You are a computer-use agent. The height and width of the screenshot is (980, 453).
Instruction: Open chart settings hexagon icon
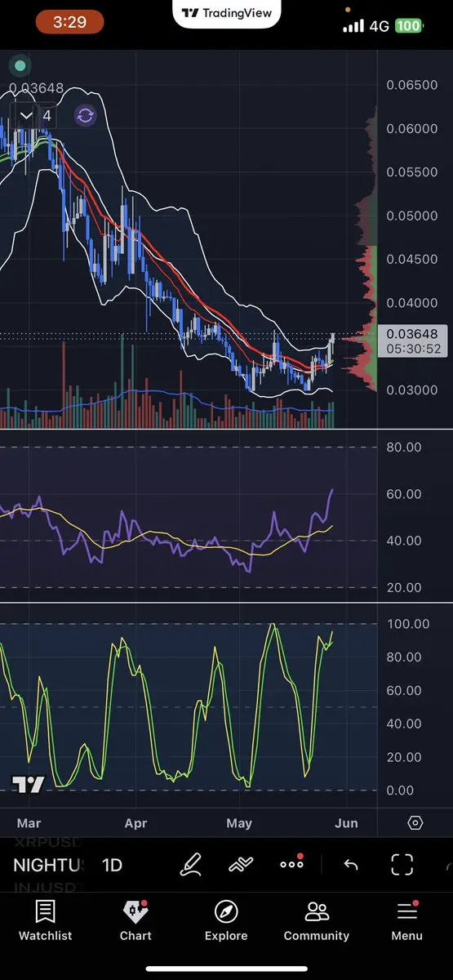[415, 822]
